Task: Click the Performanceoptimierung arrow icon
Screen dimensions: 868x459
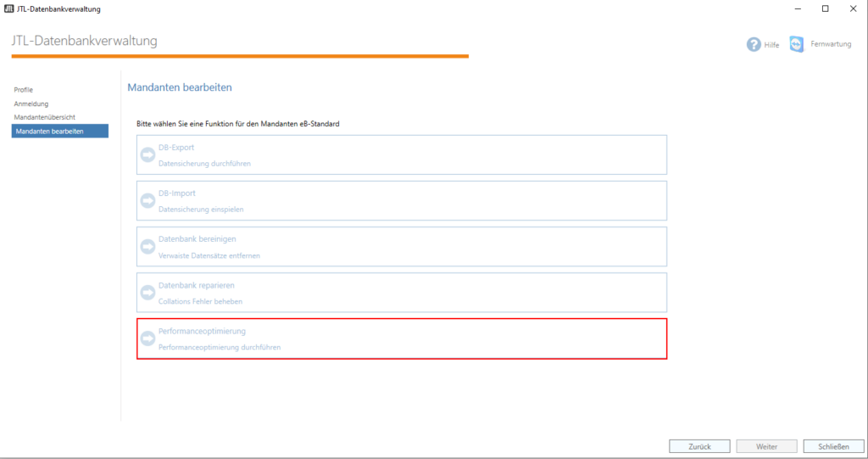Action: 147,339
